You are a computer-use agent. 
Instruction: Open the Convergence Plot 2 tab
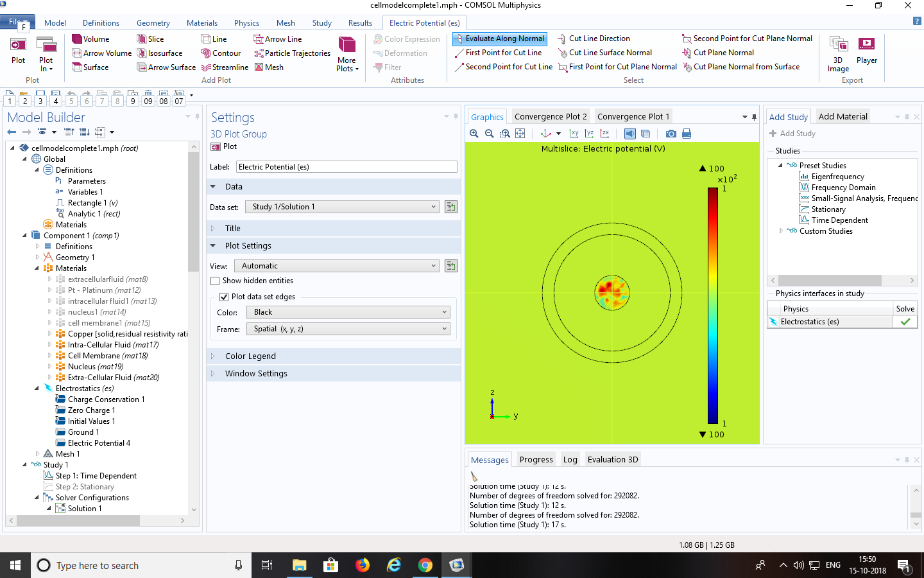[x=550, y=116]
